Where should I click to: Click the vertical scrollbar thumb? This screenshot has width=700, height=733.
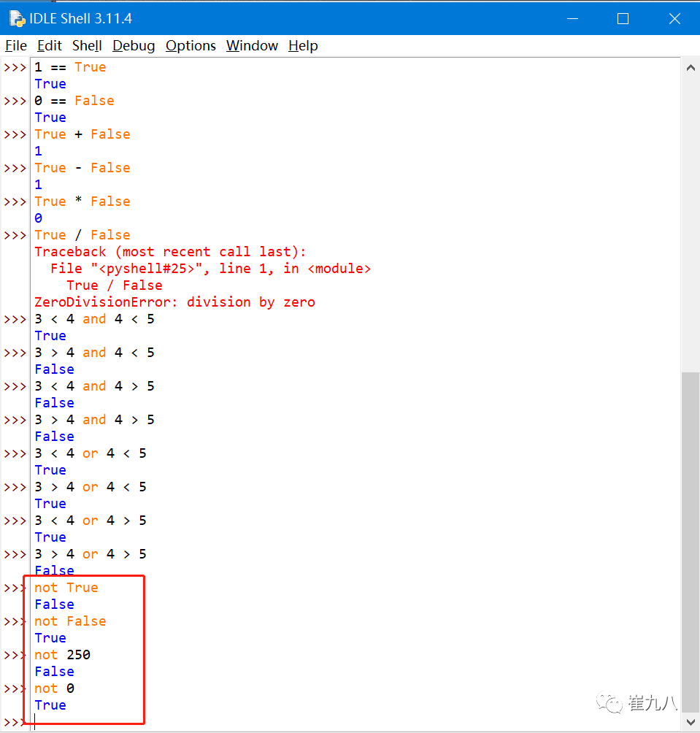tap(691, 542)
